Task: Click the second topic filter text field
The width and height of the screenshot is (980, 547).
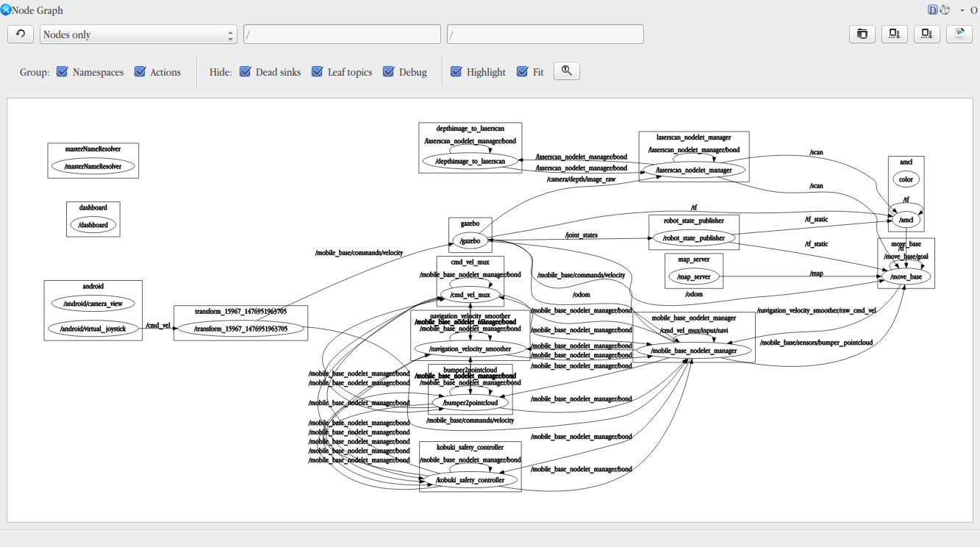Action: pos(546,35)
